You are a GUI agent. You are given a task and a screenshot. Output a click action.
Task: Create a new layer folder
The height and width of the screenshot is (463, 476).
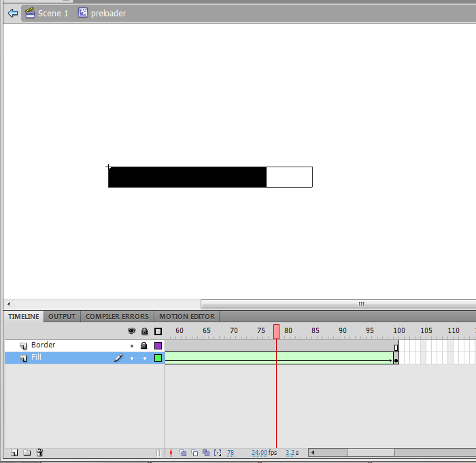pyautogui.click(x=27, y=453)
